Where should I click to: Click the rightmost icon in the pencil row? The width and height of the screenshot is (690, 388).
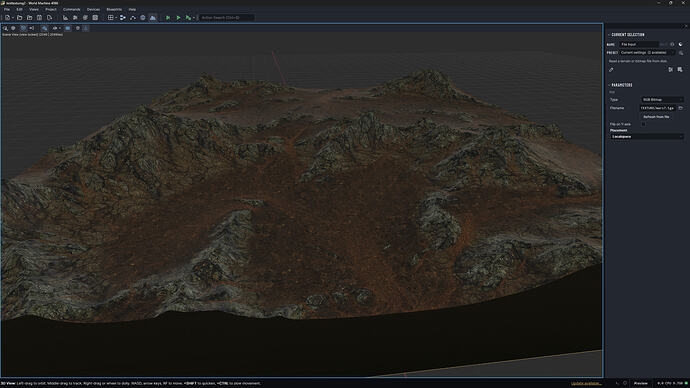[x=680, y=70]
